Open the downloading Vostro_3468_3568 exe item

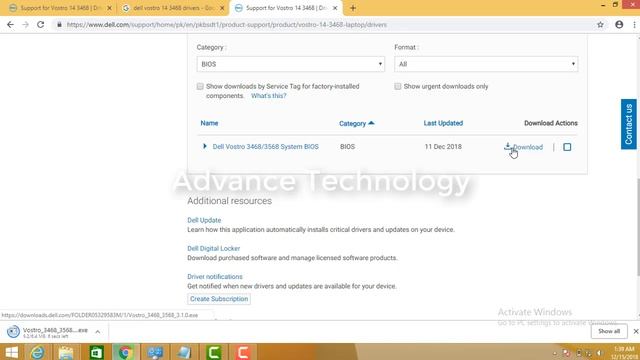click(x=48, y=332)
